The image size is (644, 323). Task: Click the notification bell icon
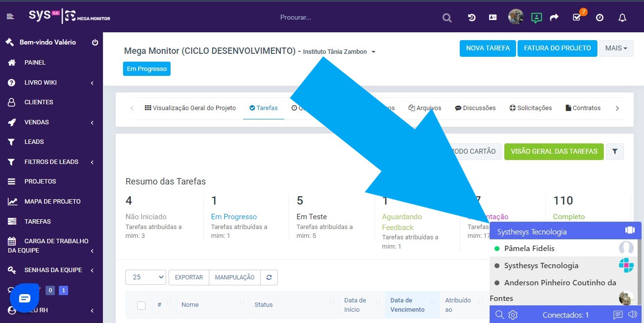[x=622, y=18]
